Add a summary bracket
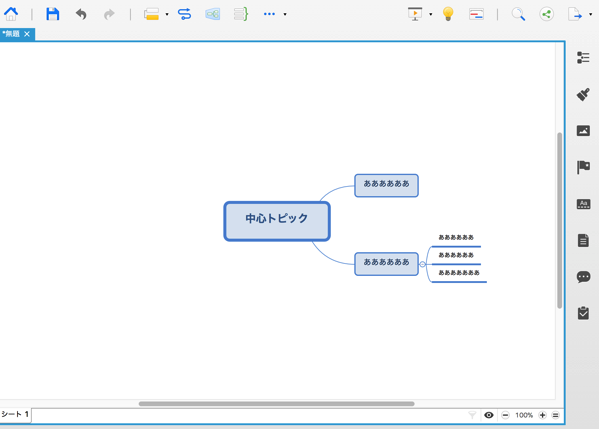 pyautogui.click(x=241, y=14)
